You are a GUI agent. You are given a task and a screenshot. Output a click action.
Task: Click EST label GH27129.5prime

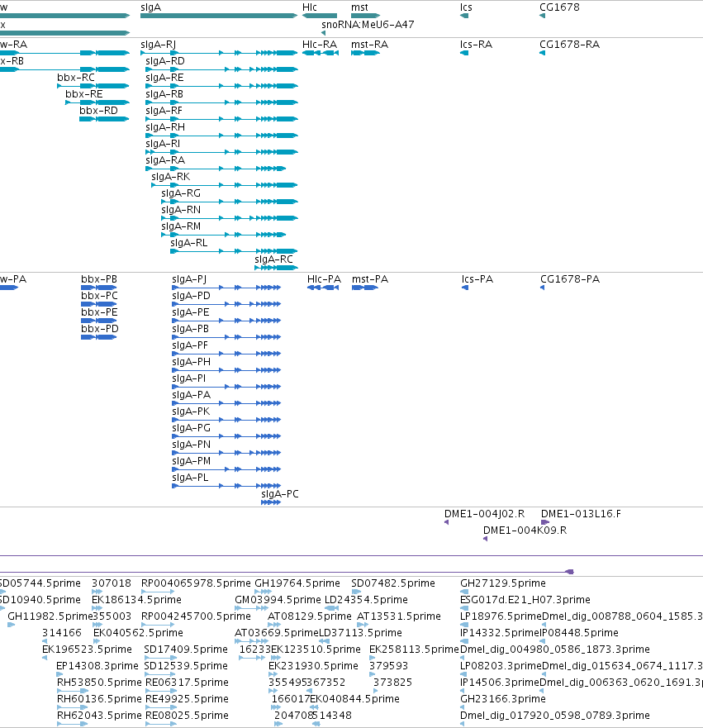503,583
